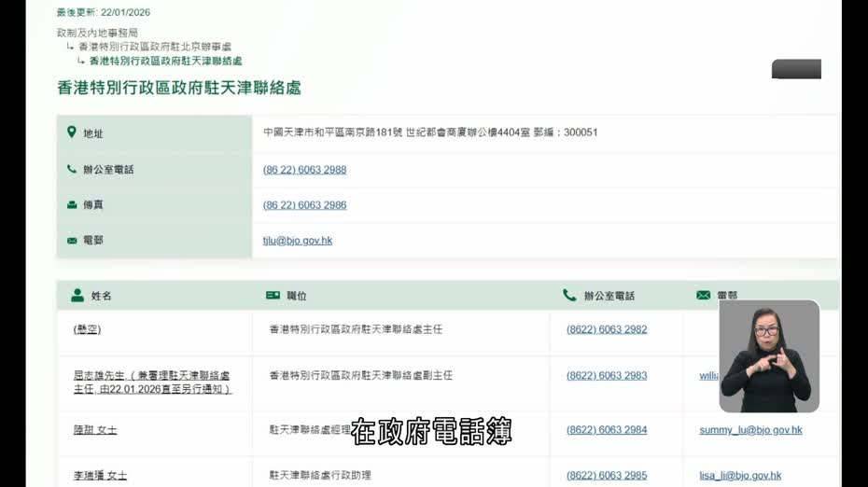Open the fax number link (86 22) 6063 2986
This screenshot has height=487, width=868.
coord(304,205)
